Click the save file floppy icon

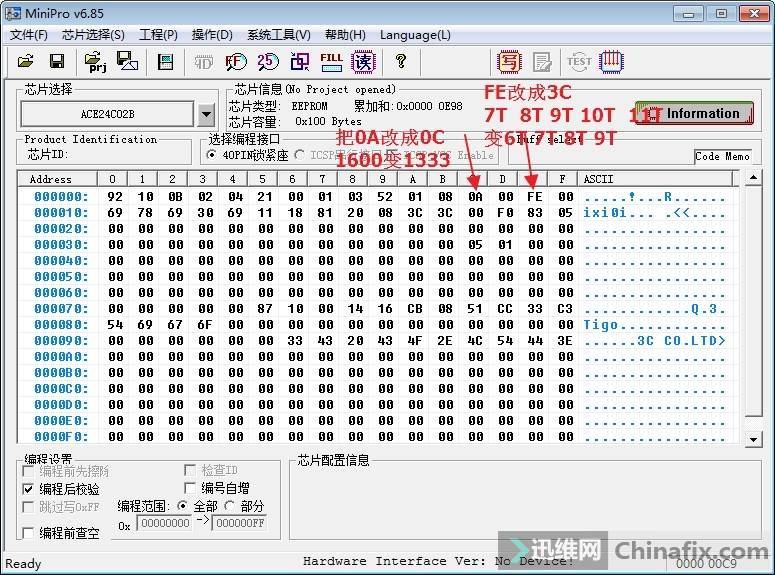pyautogui.click(x=57, y=62)
